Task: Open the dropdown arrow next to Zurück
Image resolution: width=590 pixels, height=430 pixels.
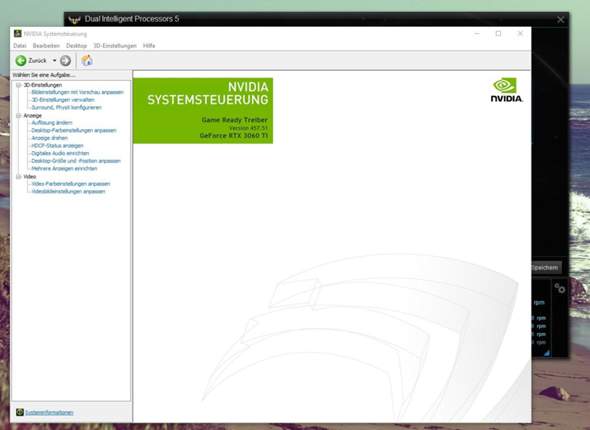Action: coord(54,61)
